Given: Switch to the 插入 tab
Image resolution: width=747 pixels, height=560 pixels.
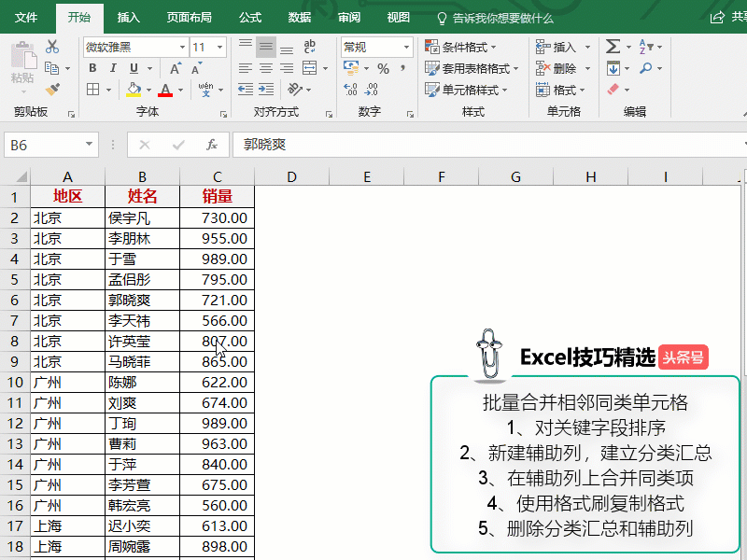Looking at the screenshot, I should 129,18.
